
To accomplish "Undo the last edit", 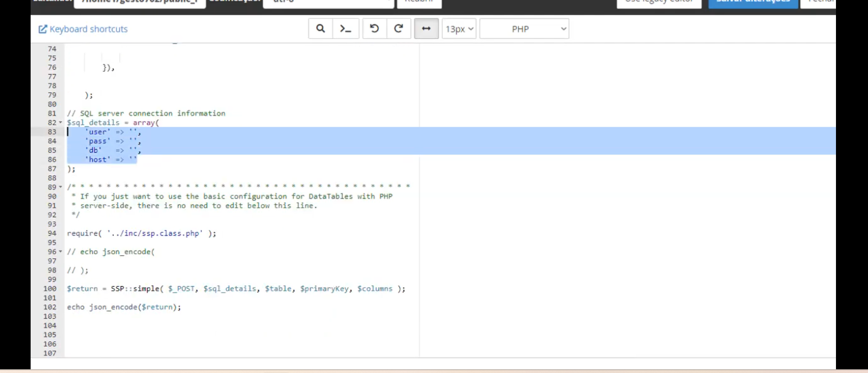I will (374, 29).
